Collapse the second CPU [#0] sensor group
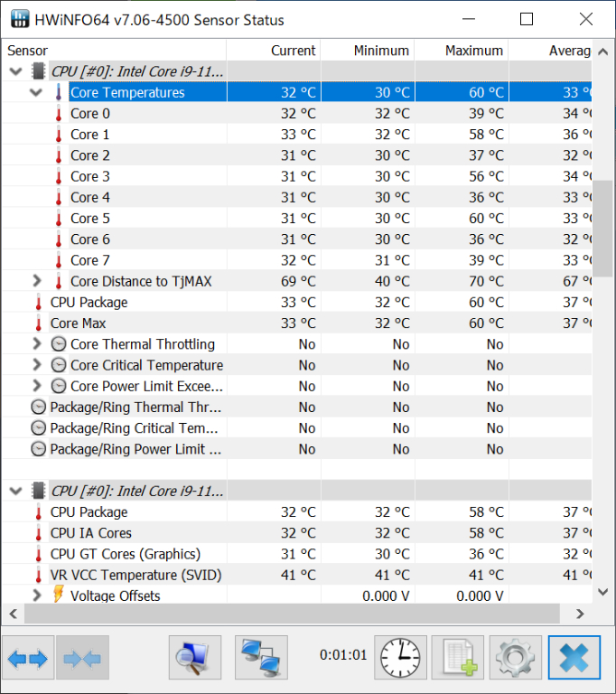This screenshot has width=616, height=694. (x=16, y=491)
